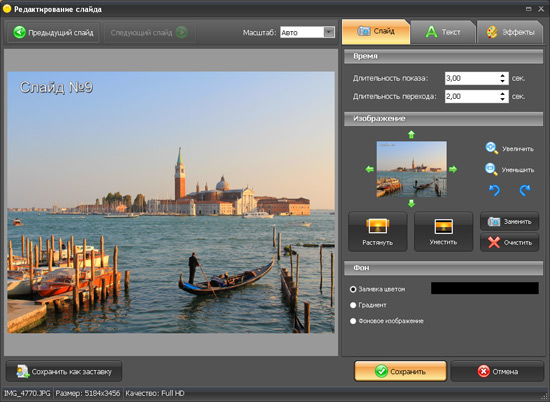Open the Масштаб dropdown list

click(329, 32)
